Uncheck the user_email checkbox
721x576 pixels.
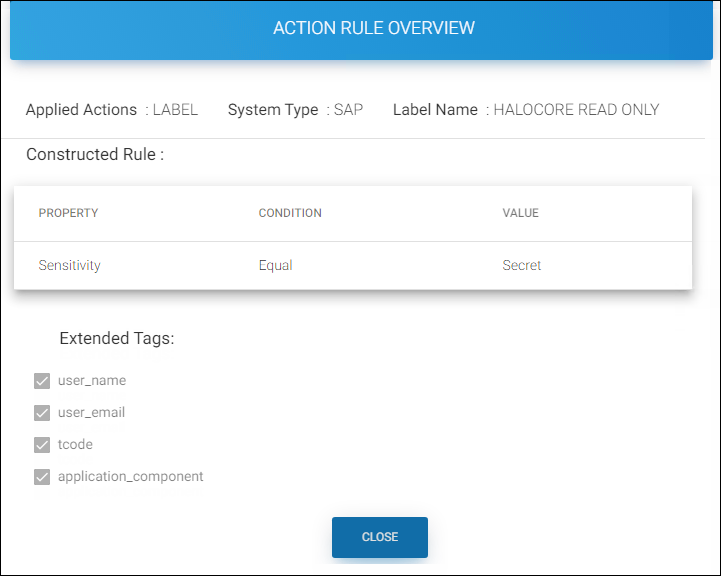[42, 413]
